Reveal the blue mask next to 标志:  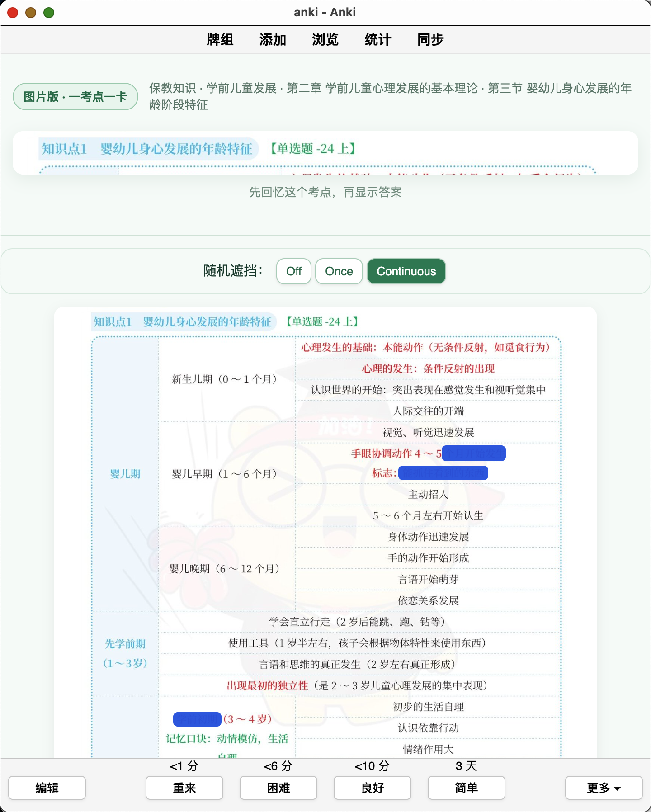tap(443, 473)
